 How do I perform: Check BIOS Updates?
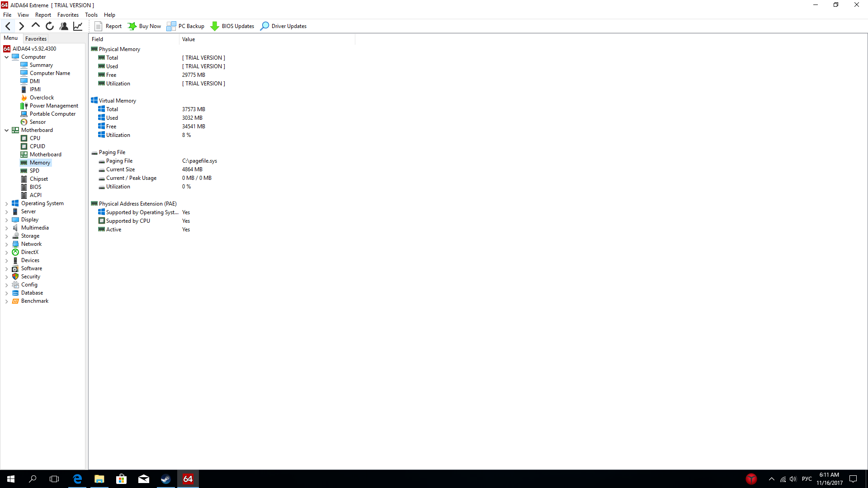point(232,26)
